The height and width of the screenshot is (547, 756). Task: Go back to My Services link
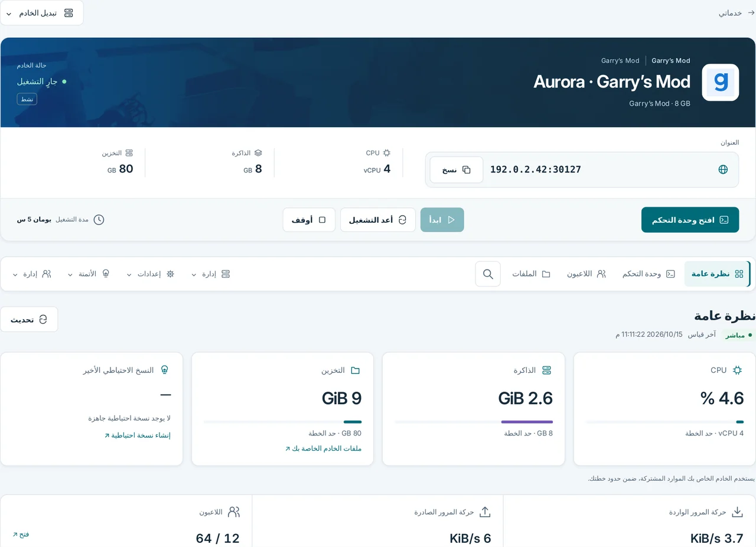pos(737,13)
